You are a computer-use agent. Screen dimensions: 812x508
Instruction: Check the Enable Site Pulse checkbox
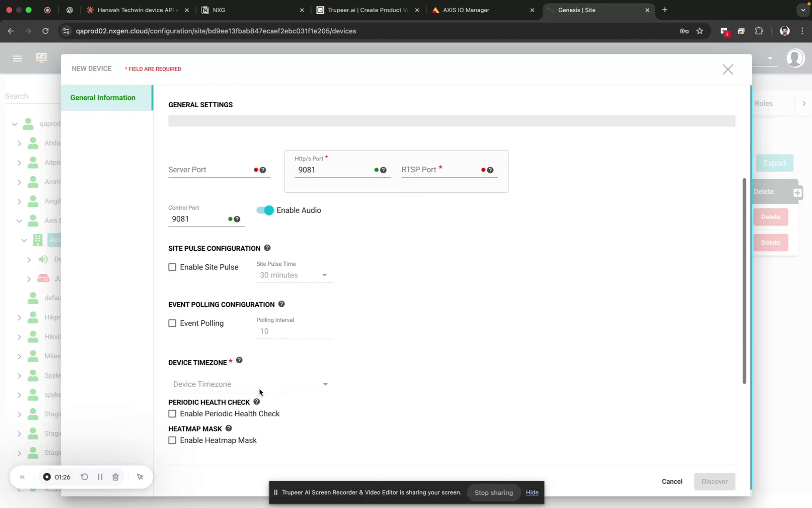[172, 267]
